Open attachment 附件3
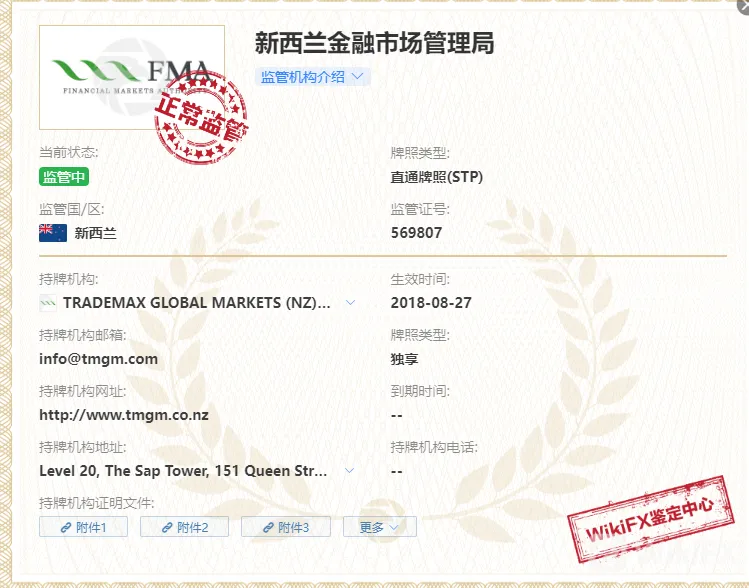The width and height of the screenshot is (749, 588). pyautogui.click(x=286, y=527)
